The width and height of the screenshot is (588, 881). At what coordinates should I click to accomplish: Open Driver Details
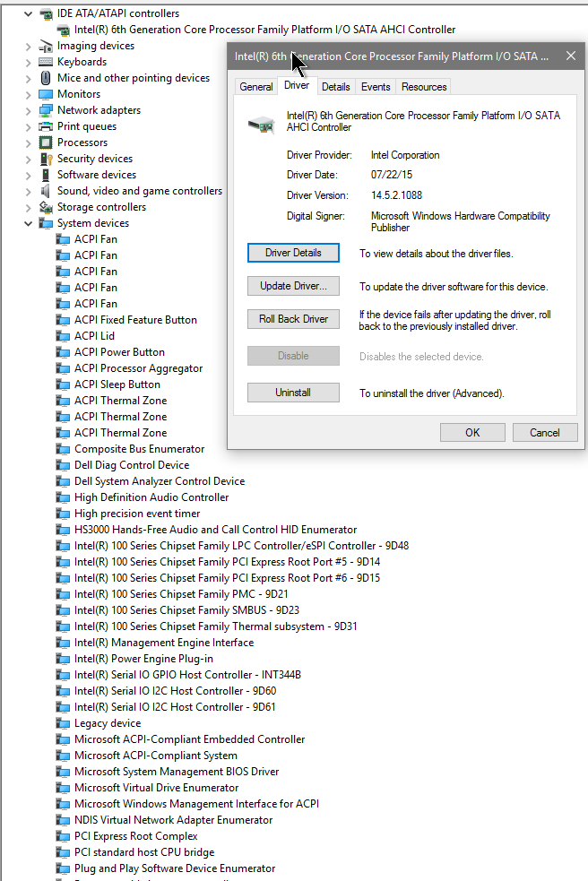[x=293, y=253]
